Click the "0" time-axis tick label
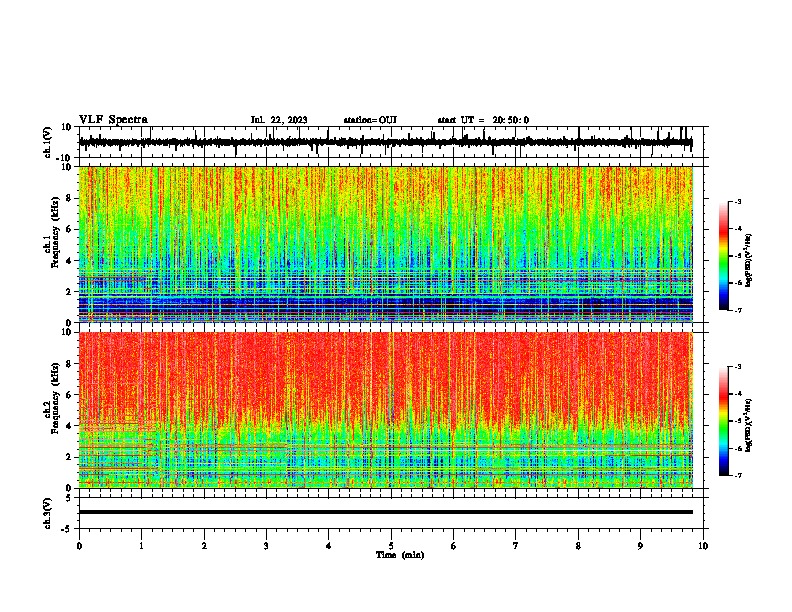The width and height of the screenshot is (792, 612). click(79, 546)
